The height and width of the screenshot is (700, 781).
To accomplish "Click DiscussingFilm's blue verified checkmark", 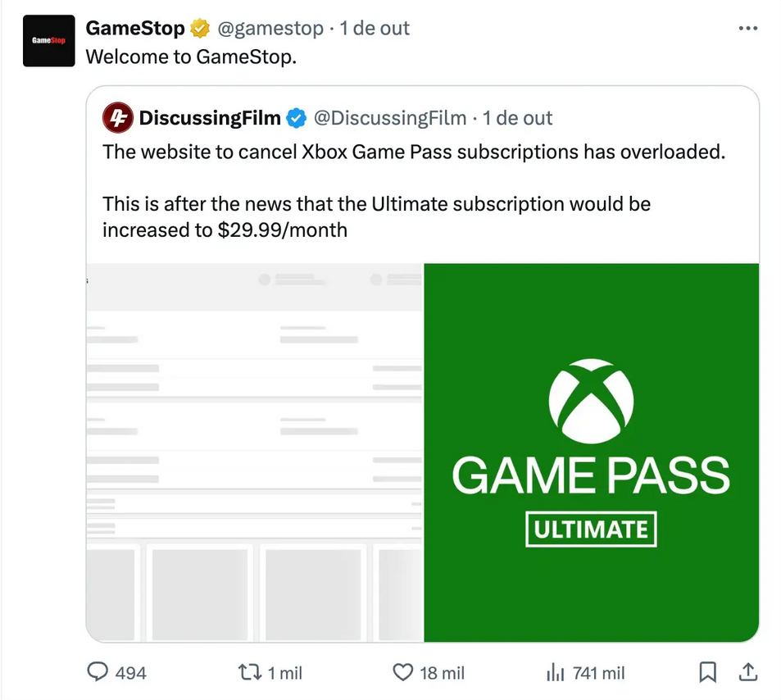I will click(297, 117).
